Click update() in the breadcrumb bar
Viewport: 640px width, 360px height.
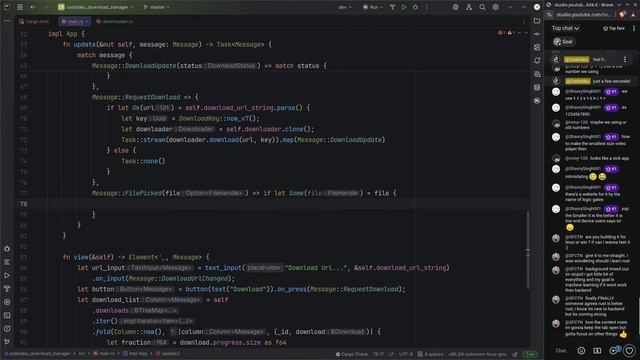point(167,354)
